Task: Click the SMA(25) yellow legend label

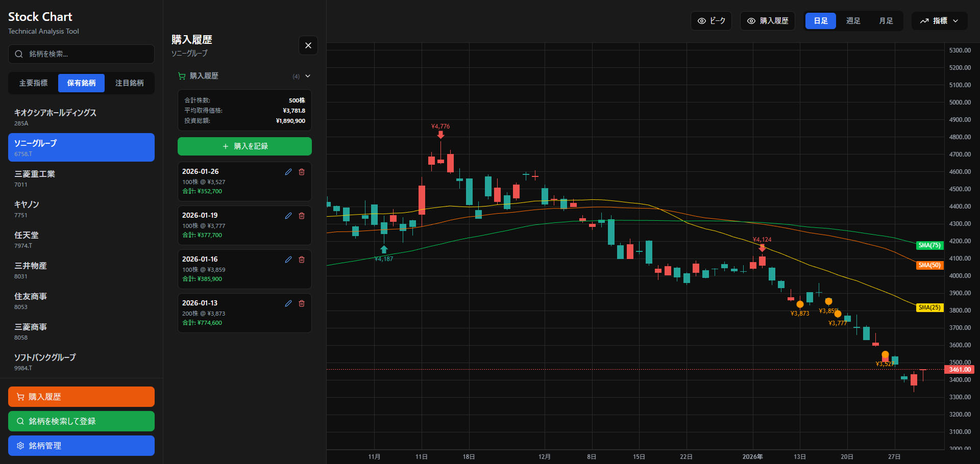Action: pyautogui.click(x=929, y=307)
